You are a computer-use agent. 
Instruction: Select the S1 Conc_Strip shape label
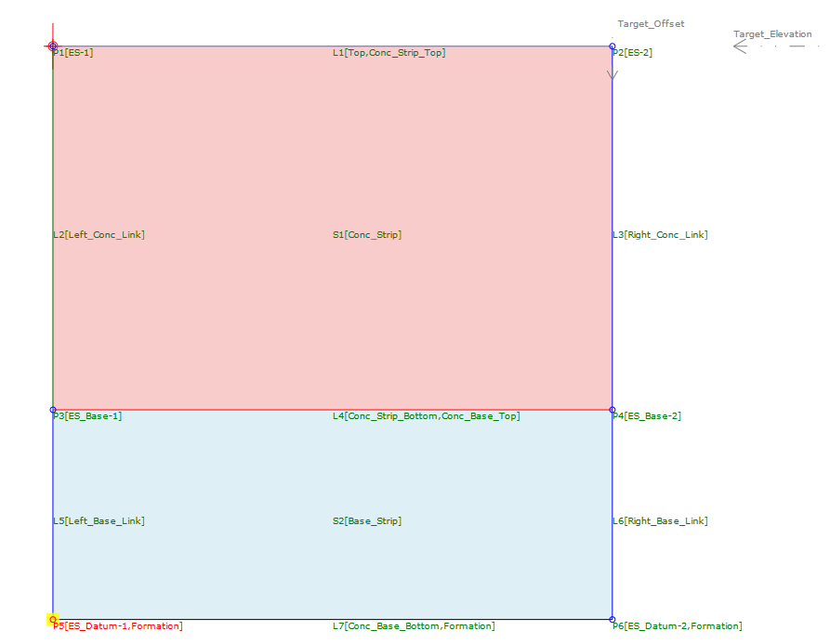(x=367, y=234)
